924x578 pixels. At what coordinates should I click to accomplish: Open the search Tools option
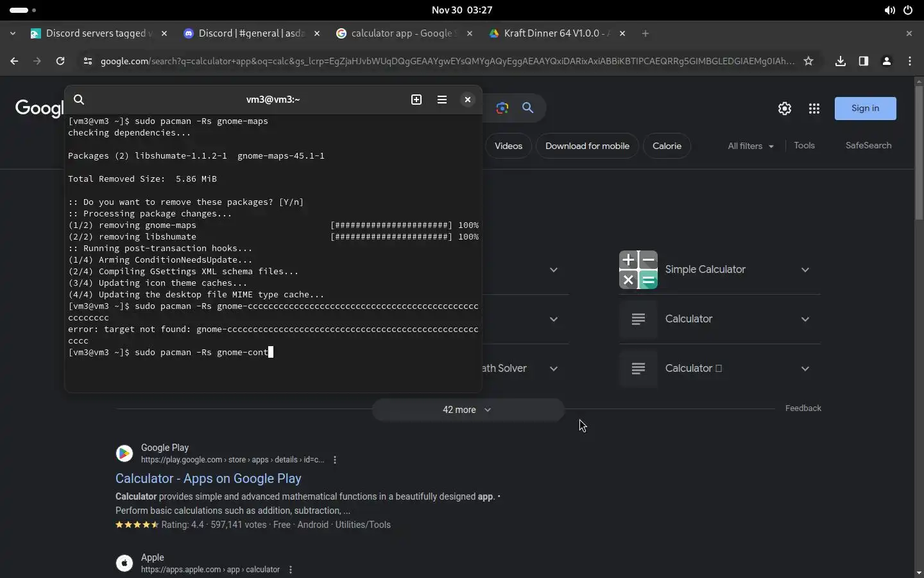coord(804,146)
